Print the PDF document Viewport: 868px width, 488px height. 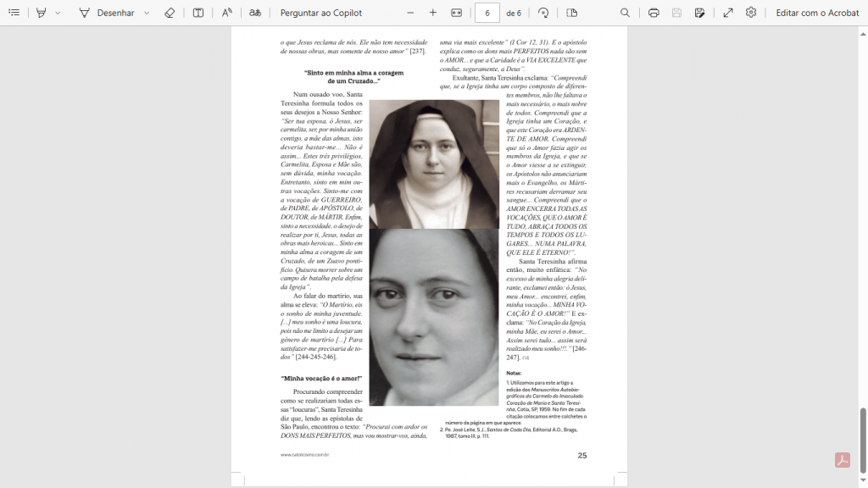tap(654, 13)
